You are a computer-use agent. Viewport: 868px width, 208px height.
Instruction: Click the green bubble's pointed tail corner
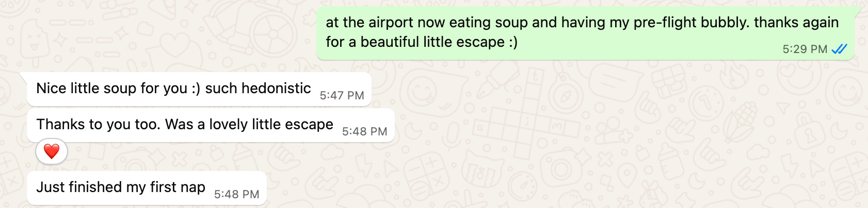point(858,11)
